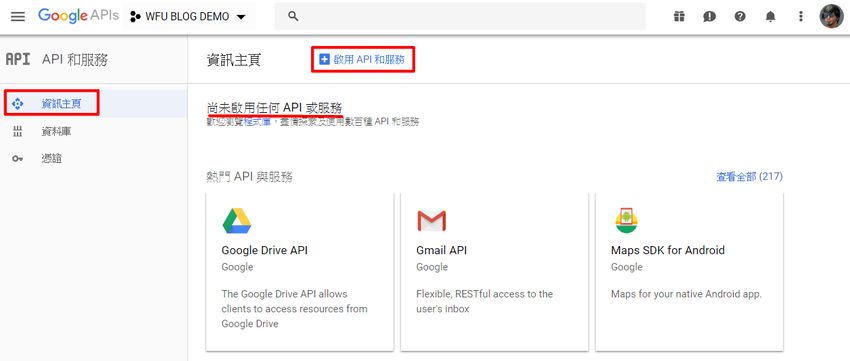Click the API 和服務 sidebar title

[75, 60]
